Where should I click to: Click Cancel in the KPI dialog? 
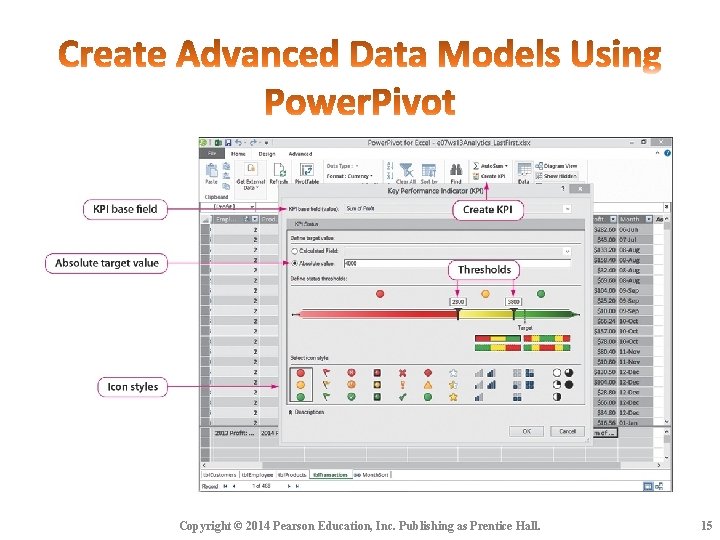click(568, 431)
